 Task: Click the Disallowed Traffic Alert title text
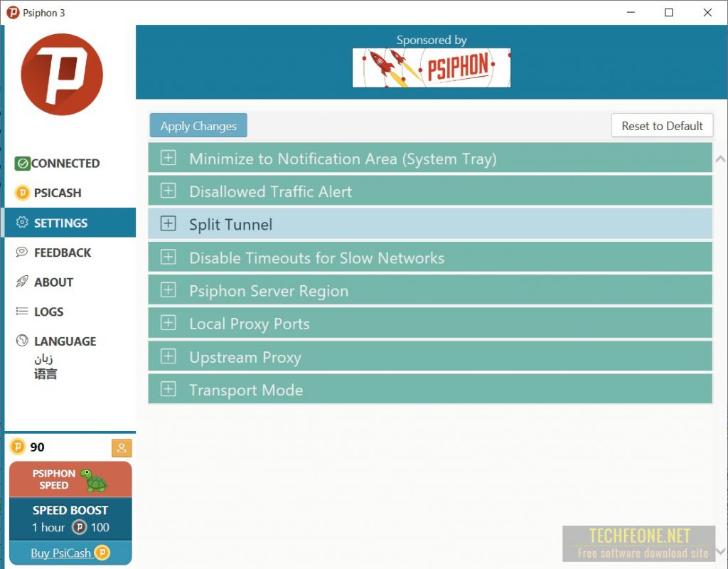click(x=271, y=191)
